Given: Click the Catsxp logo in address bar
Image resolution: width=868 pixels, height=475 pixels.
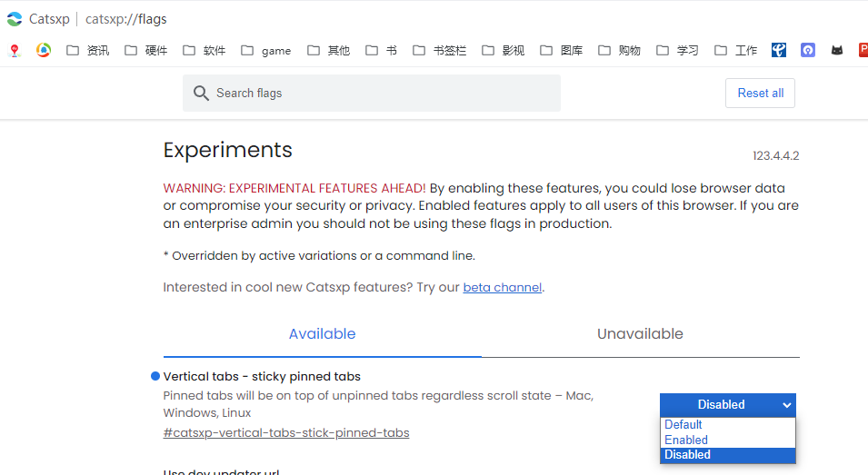Looking at the screenshot, I should [15, 19].
